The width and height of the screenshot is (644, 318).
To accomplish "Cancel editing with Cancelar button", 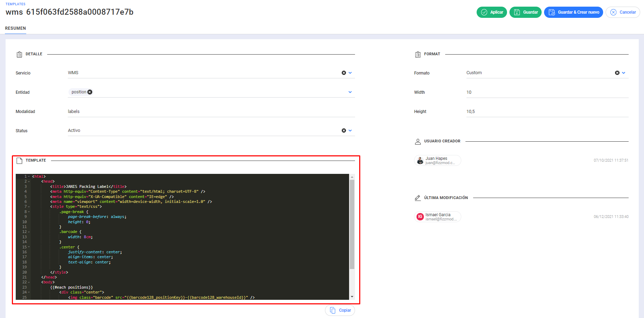I will (x=623, y=12).
